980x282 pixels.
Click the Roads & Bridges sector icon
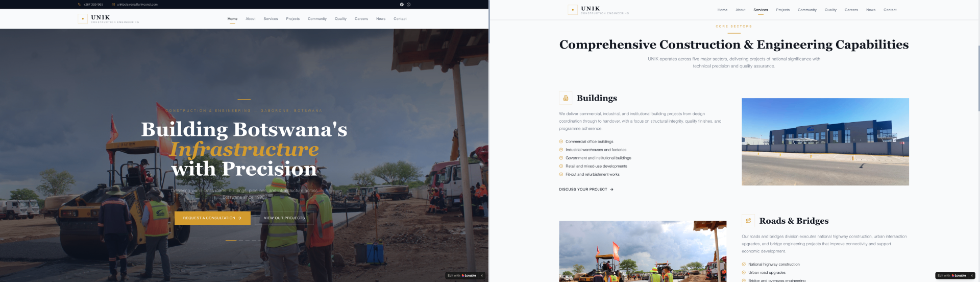click(x=748, y=221)
